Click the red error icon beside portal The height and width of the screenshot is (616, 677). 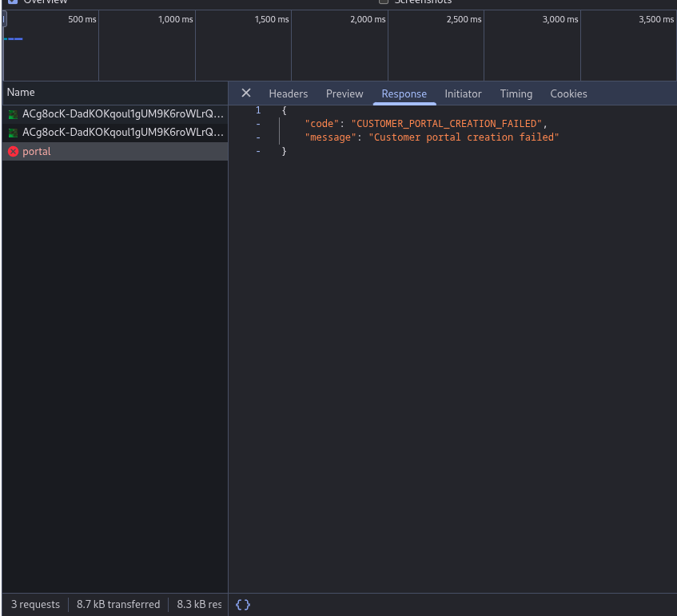point(14,152)
